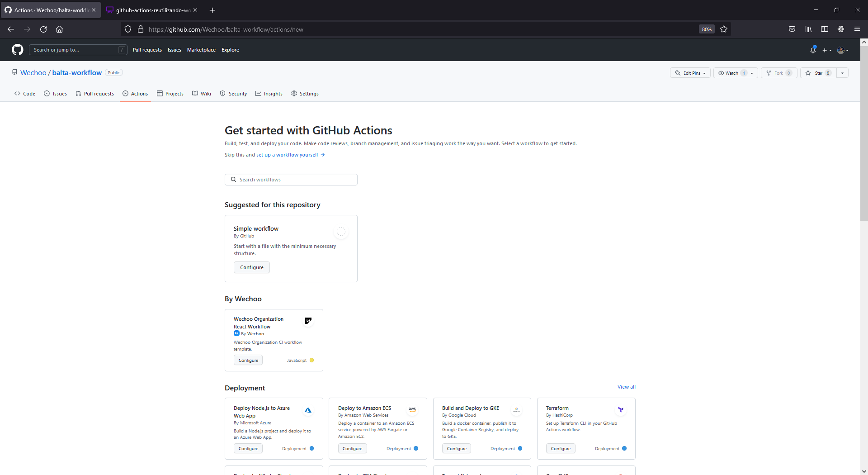This screenshot has height=475, width=868.
Task: Open the Firefox library icon
Action: (808, 29)
